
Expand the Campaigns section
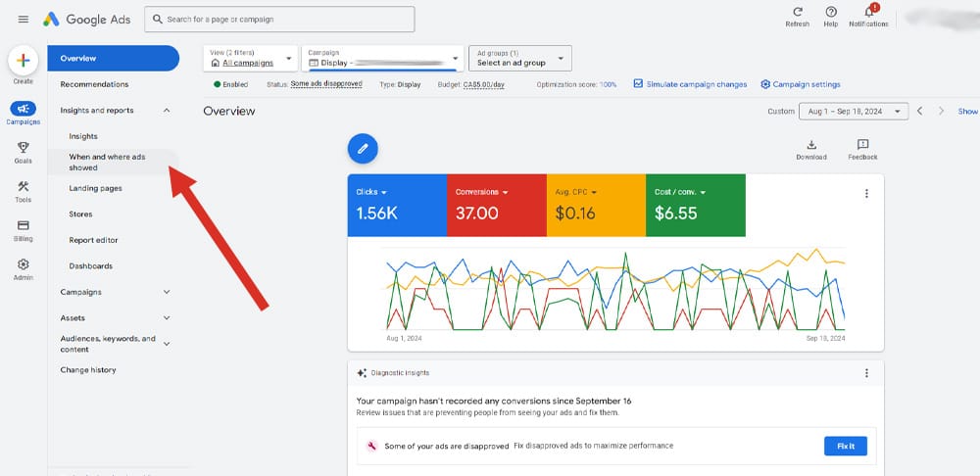click(167, 292)
